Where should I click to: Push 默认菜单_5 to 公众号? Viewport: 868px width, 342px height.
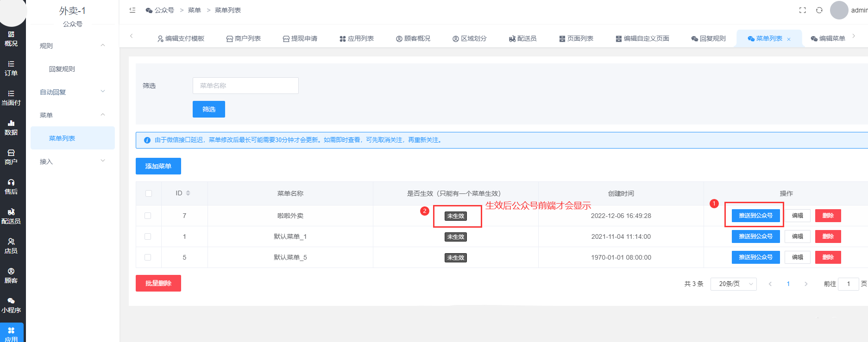(756, 257)
